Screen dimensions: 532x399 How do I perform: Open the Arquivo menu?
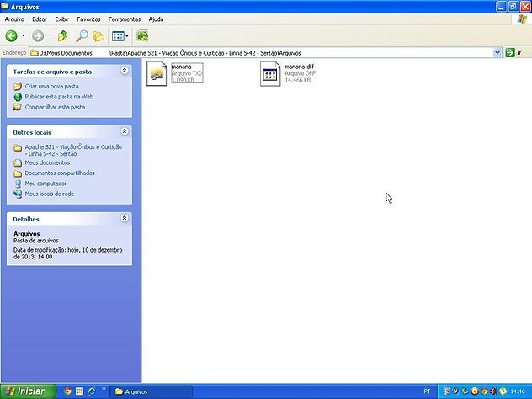14,19
